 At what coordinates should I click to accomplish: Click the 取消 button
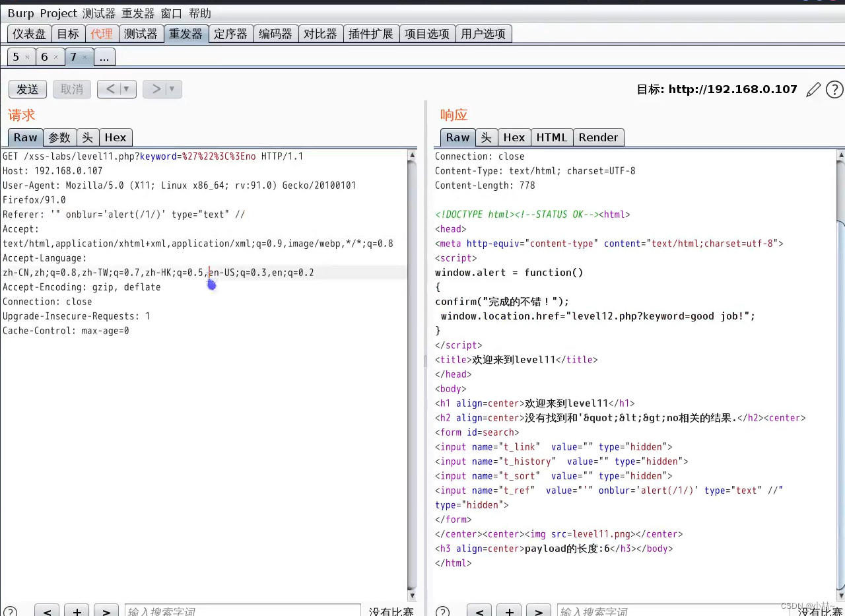72,89
